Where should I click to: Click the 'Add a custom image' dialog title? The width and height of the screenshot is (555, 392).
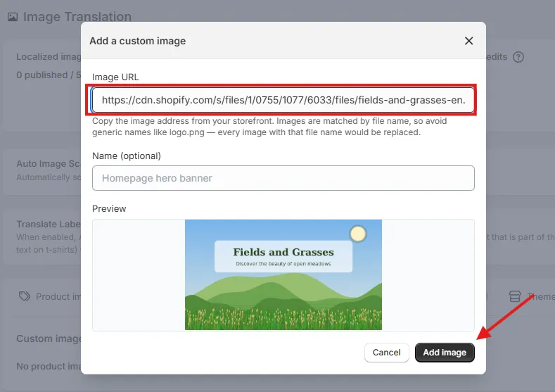click(137, 41)
